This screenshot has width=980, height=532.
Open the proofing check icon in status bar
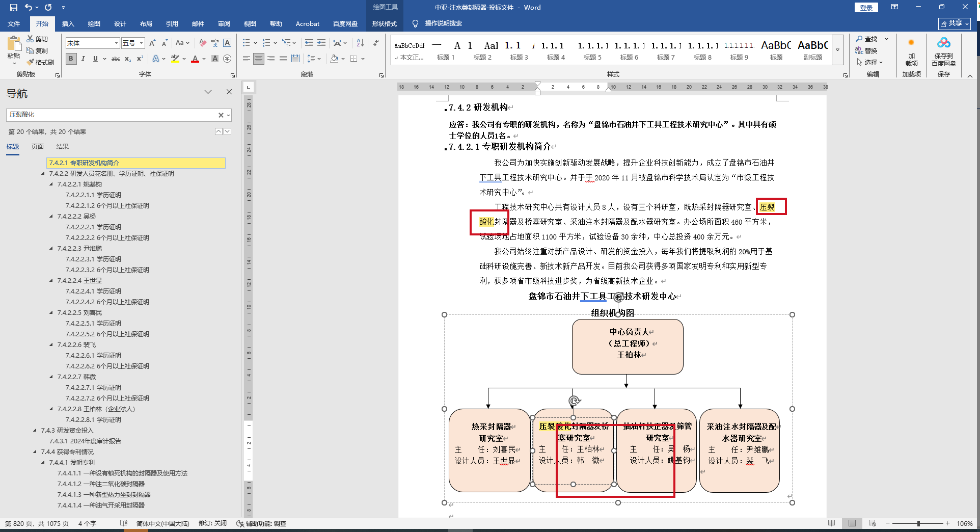click(124, 523)
